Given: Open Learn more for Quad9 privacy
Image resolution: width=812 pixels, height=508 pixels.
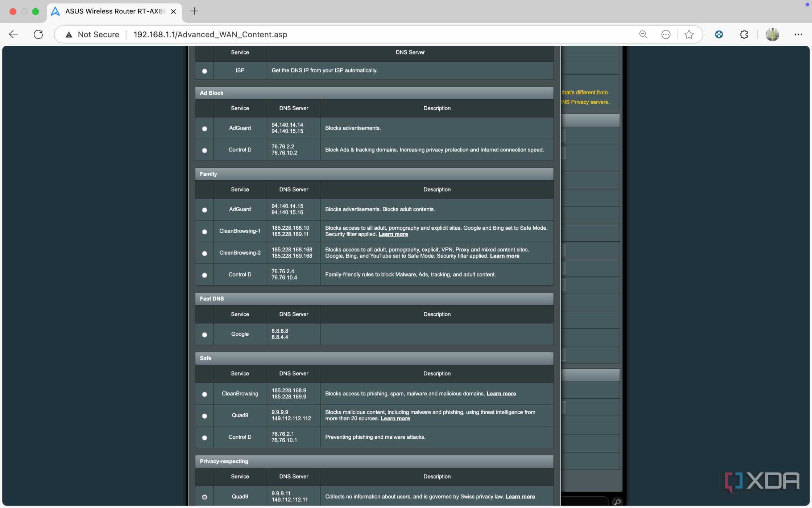Looking at the screenshot, I should (x=520, y=496).
